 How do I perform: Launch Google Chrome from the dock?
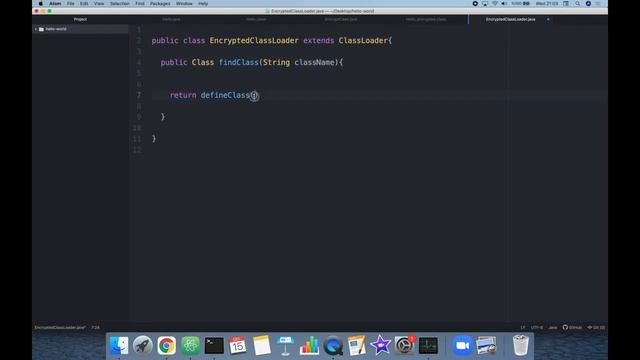tap(167, 346)
